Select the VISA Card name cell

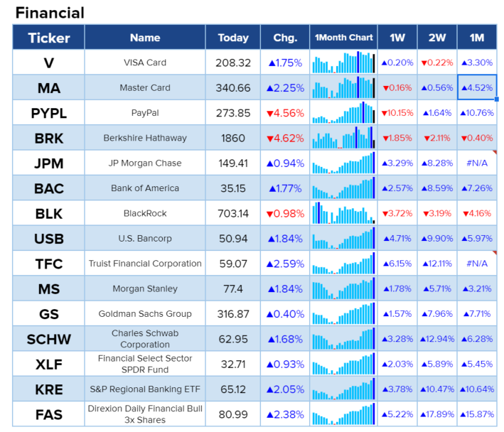pyautogui.click(x=145, y=63)
